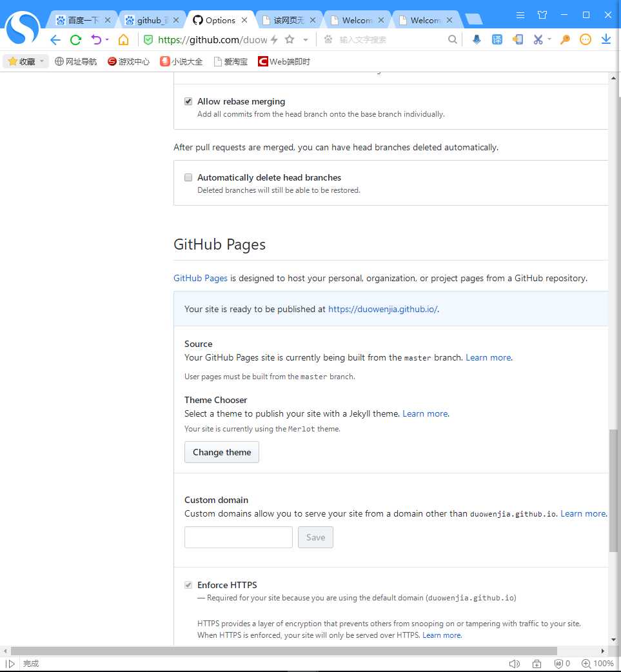Open the 小说大全 bookmark
The height and width of the screenshot is (672, 621).
click(181, 62)
